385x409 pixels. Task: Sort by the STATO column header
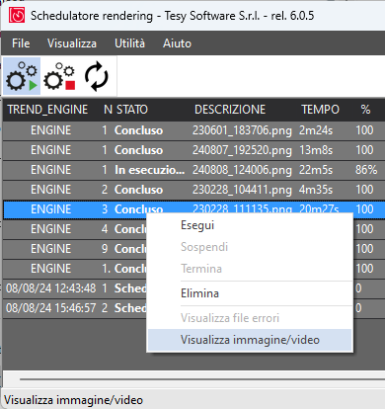pos(132,110)
